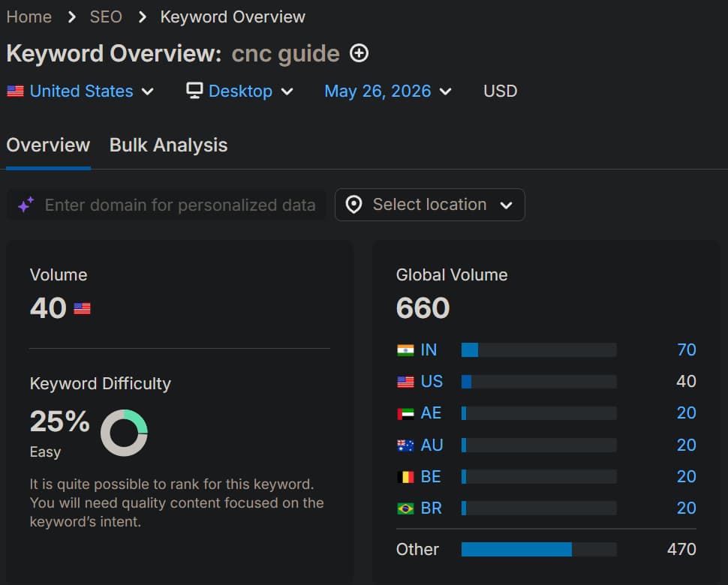Image resolution: width=728 pixels, height=585 pixels.
Task: Open the US country link
Action: pos(432,381)
